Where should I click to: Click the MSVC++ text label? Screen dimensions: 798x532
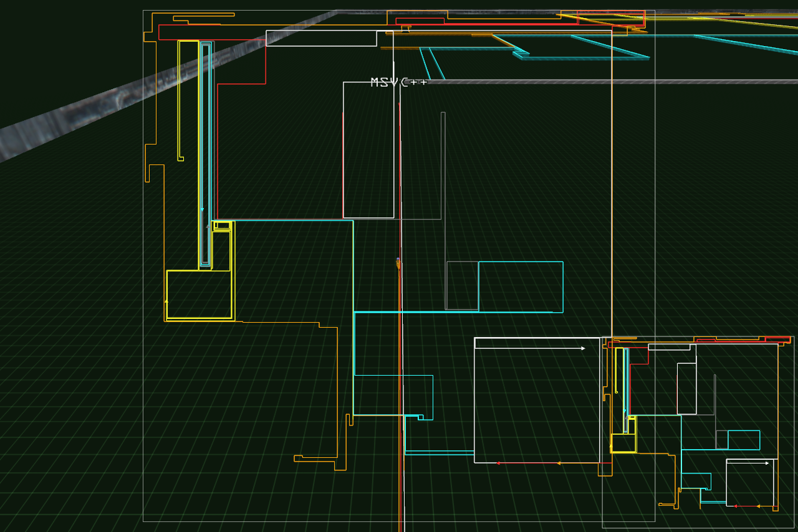click(x=399, y=82)
